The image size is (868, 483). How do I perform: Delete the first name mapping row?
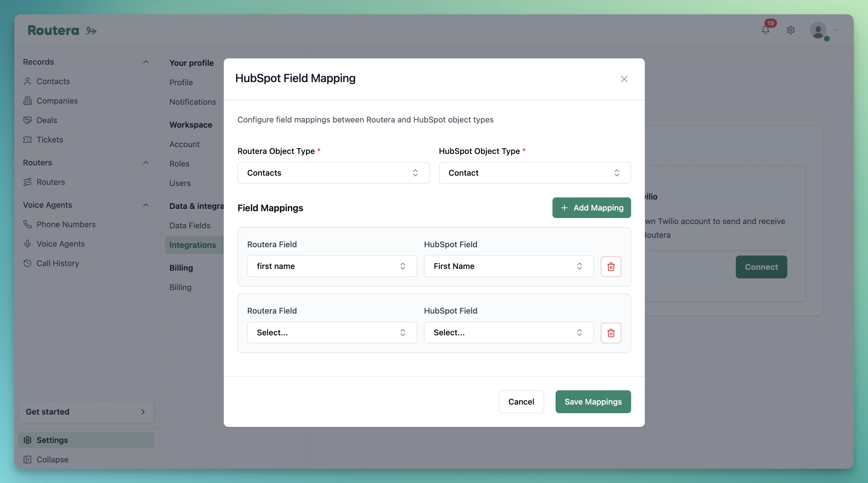611,266
